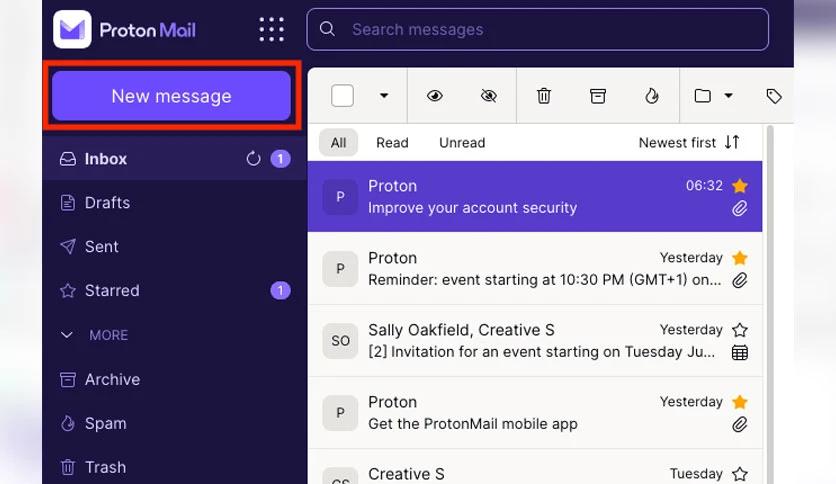836x484 pixels.
Task: Star the Creative S Tuesday email
Action: coord(739,474)
